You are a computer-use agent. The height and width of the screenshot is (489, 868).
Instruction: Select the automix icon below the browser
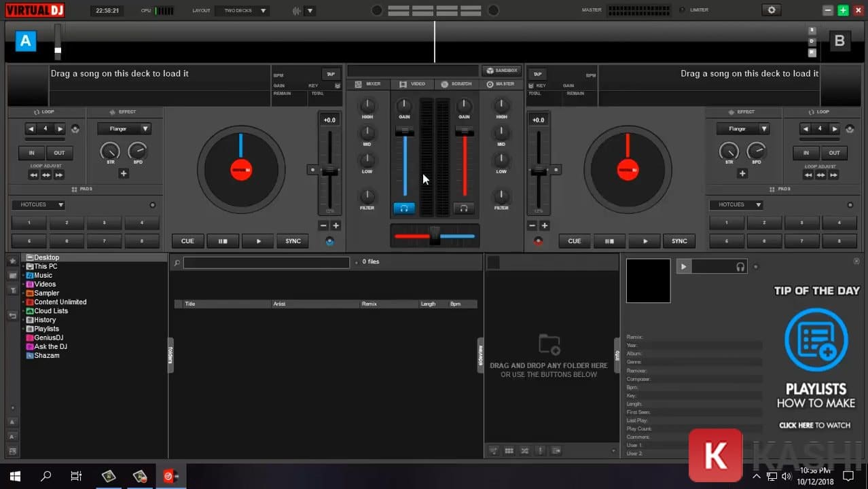tap(494, 450)
